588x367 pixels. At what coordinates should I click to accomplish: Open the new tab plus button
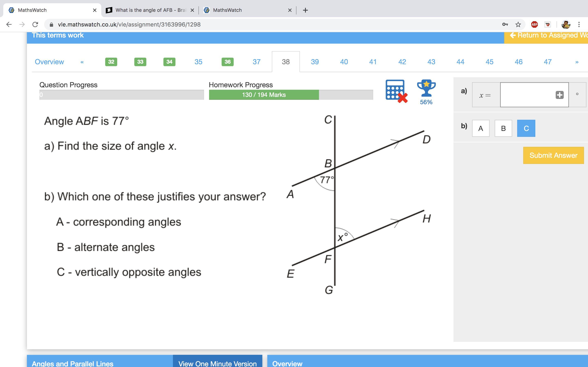point(305,10)
